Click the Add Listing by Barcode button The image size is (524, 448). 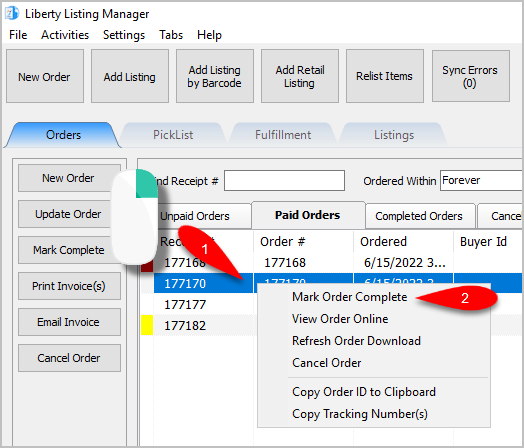(215, 76)
